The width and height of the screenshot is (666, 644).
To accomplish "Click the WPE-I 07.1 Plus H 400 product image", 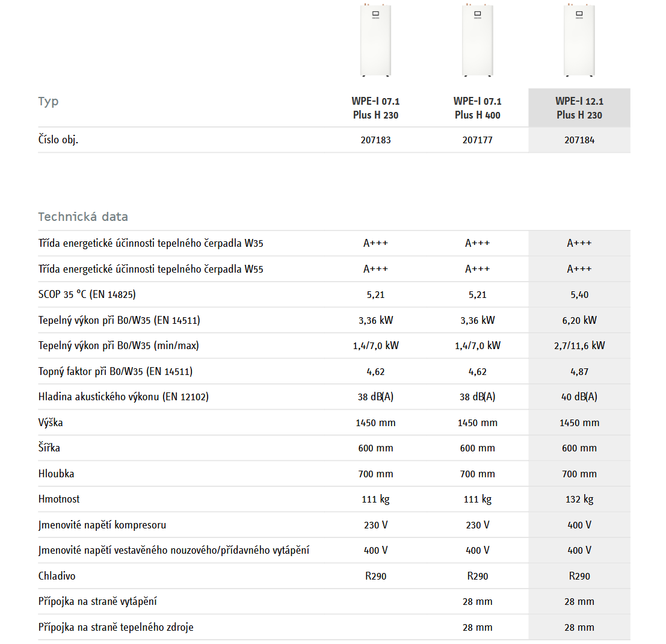I will [478, 39].
